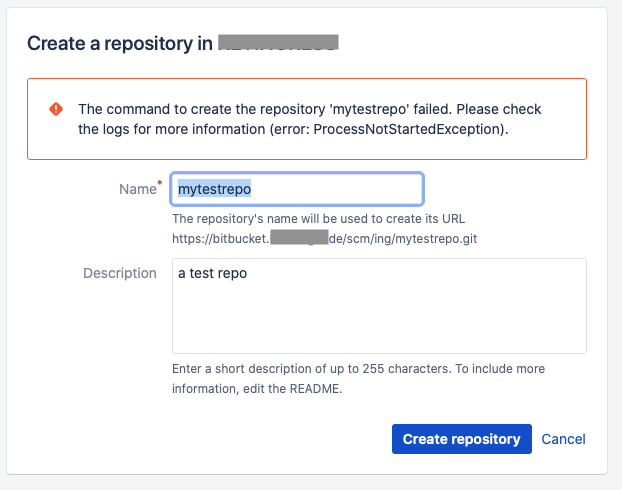Click the Description field label
622x490 pixels.
tap(120, 273)
